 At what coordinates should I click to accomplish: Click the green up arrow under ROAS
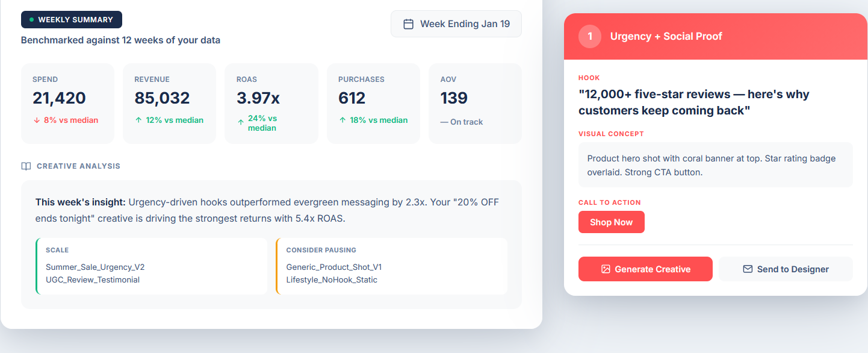(241, 123)
